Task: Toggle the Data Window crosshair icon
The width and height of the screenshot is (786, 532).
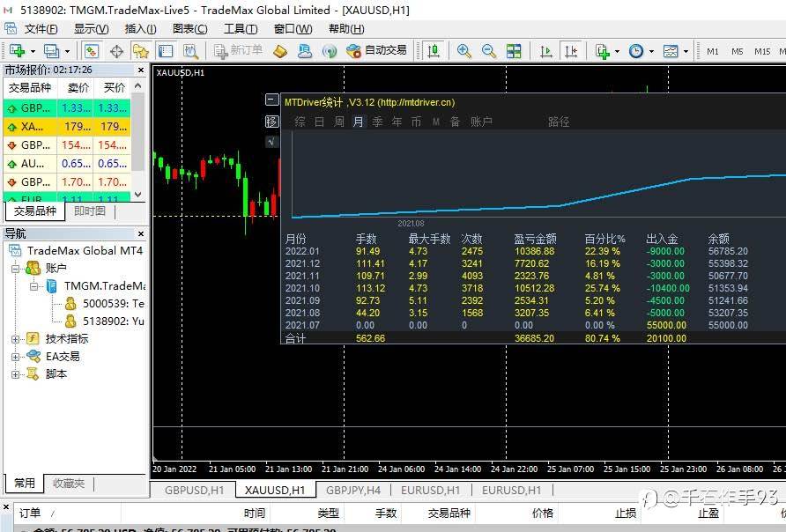Action: coord(116,50)
